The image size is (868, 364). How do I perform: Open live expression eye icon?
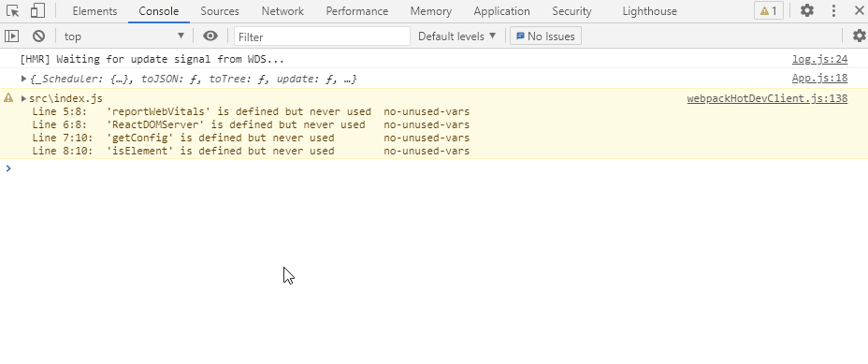point(210,36)
